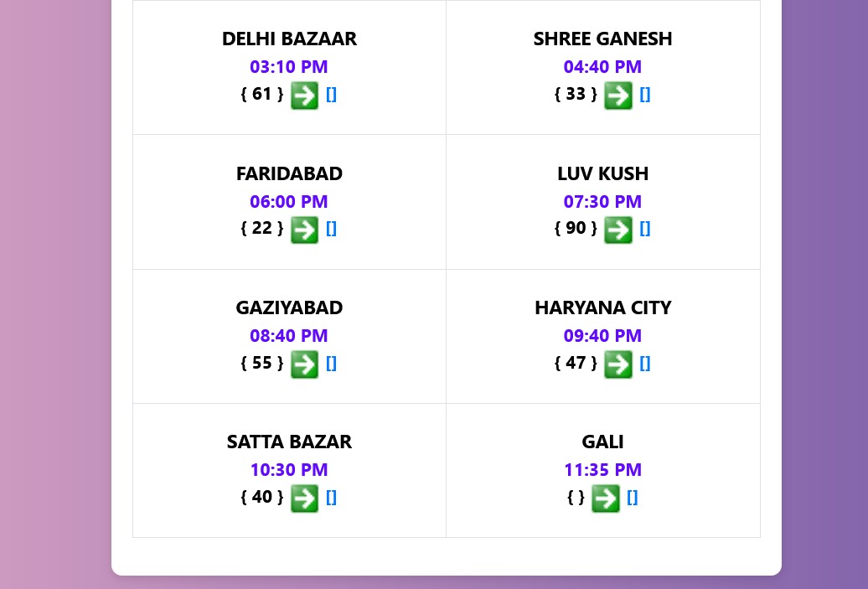
Task: Open blue brackets link for Delhi Bazaar
Action: coord(331,95)
